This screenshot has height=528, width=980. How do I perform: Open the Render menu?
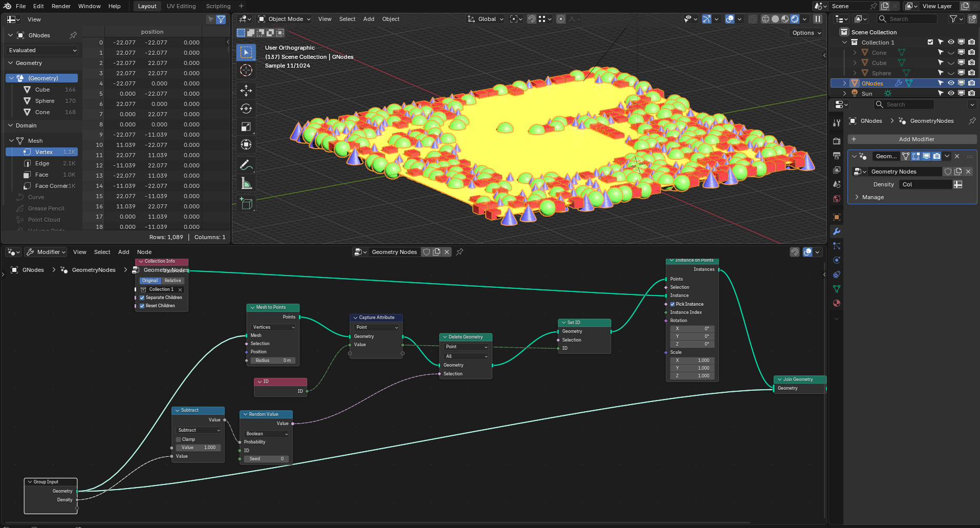61,6
